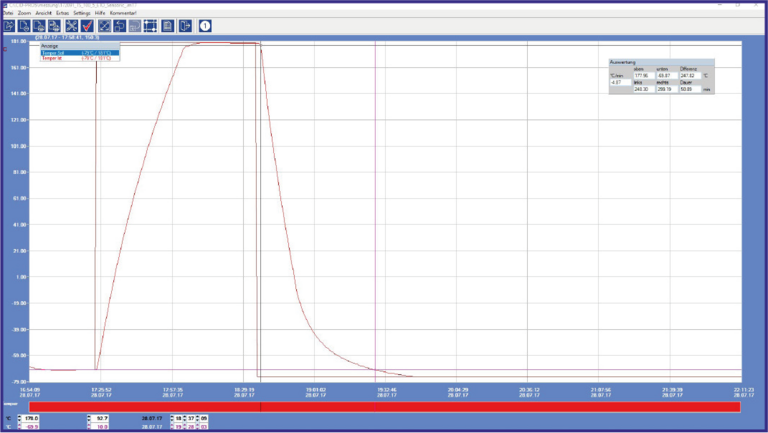
Task: Open the Ansicht menu
Action: 44,13
